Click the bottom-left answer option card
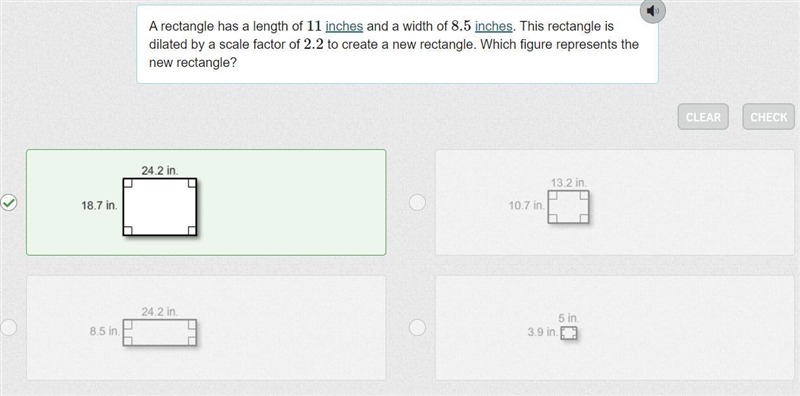 [206, 328]
